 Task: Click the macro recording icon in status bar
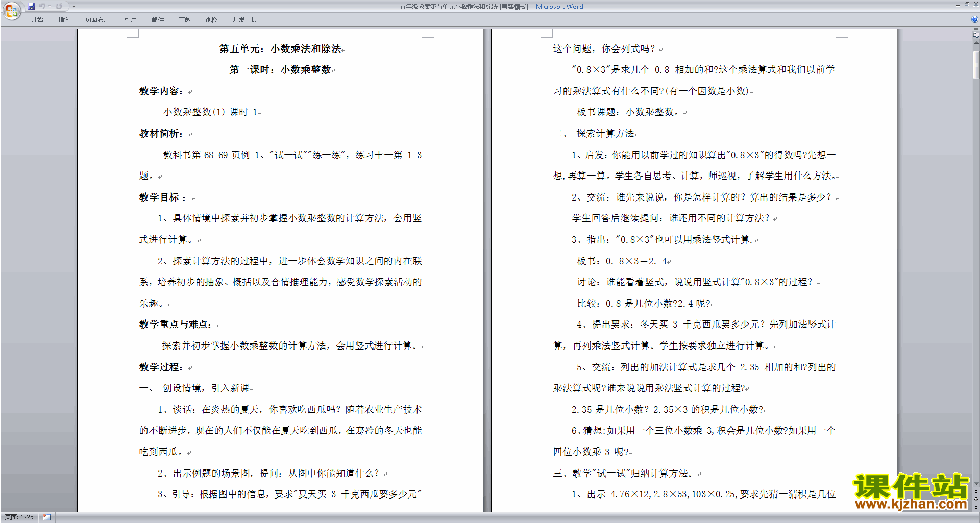tap(46, 517)
